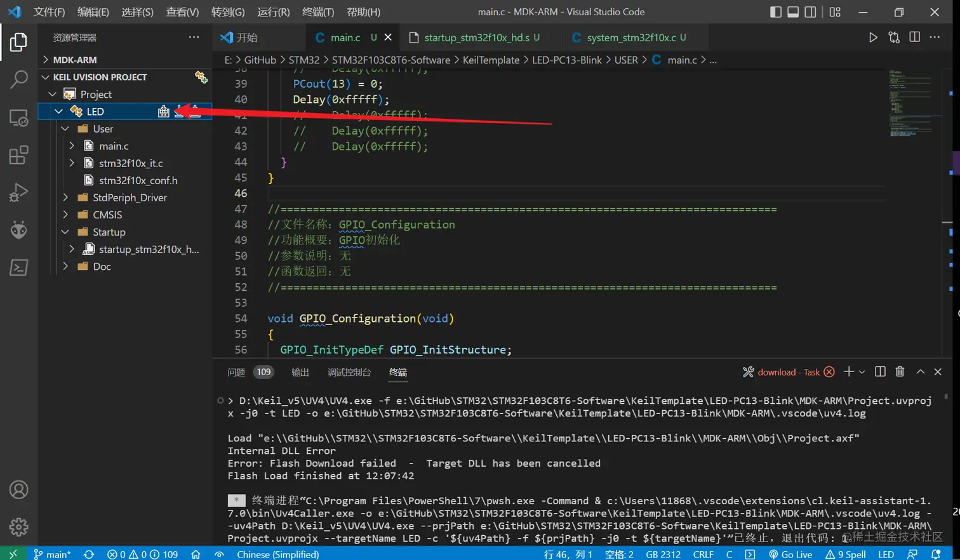Image resolution: width=960 pixels, height=560 pixels.
Task: Toggle primary side bar layout button
Action: click(775, 12)
